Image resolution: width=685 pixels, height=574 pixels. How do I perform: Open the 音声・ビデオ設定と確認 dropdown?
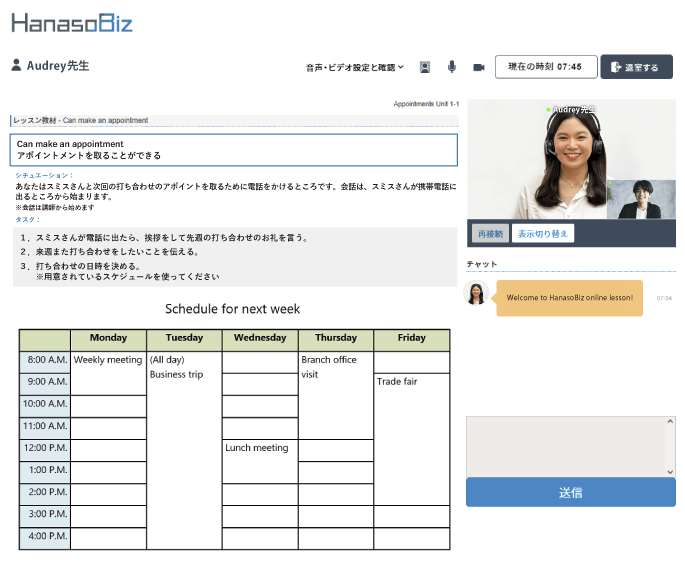pos(355,67)
